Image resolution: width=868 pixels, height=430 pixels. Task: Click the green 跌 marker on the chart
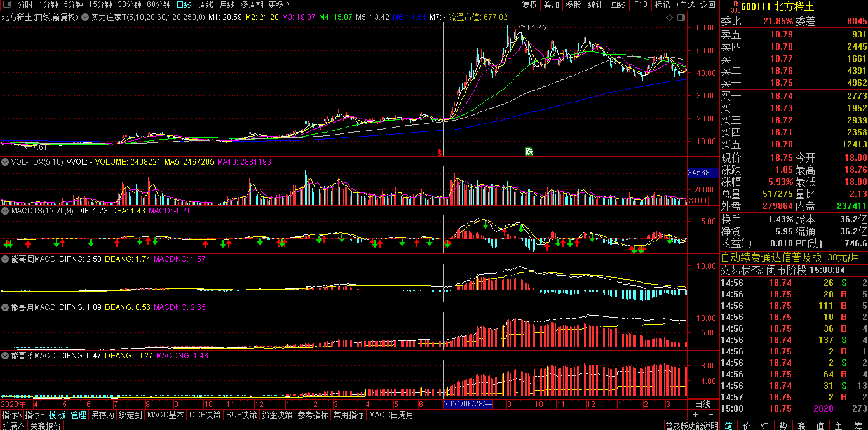click(529, 151)
